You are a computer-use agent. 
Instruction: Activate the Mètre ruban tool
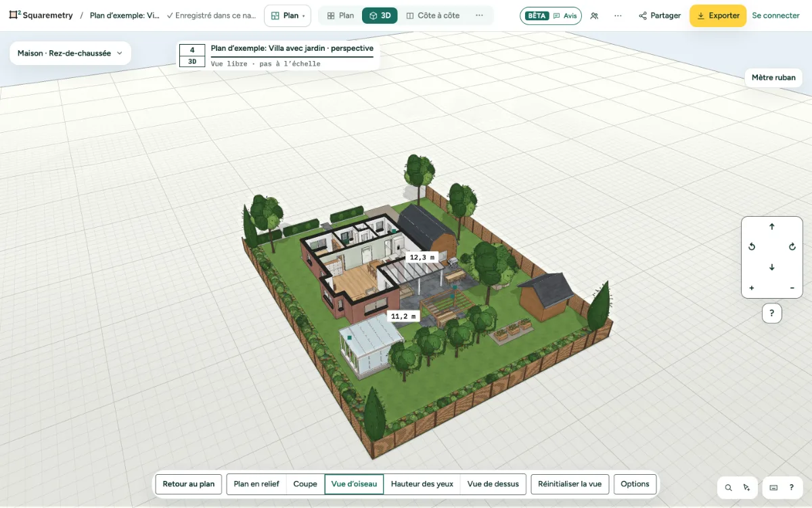click(x=773, y=77)
